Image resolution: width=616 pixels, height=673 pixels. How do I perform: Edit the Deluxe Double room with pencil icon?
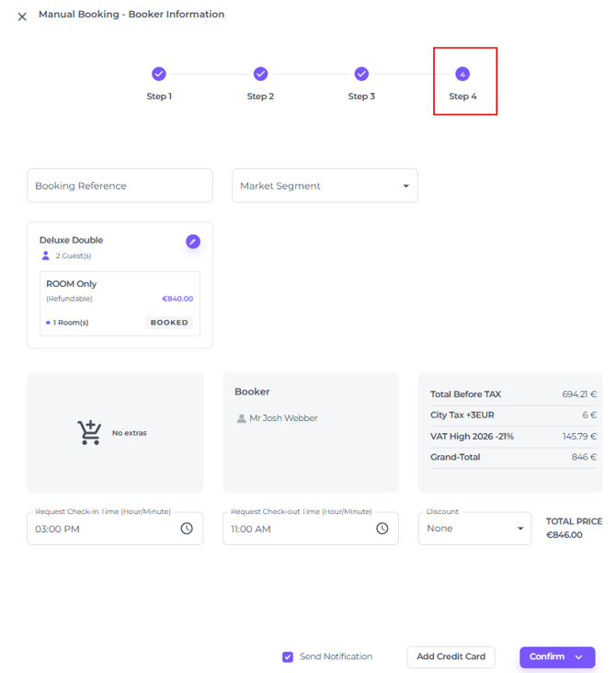point(192,241)
